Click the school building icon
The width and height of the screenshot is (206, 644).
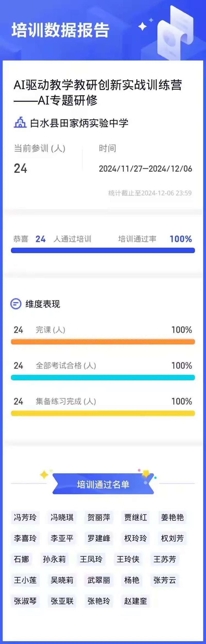pos(20,122)
